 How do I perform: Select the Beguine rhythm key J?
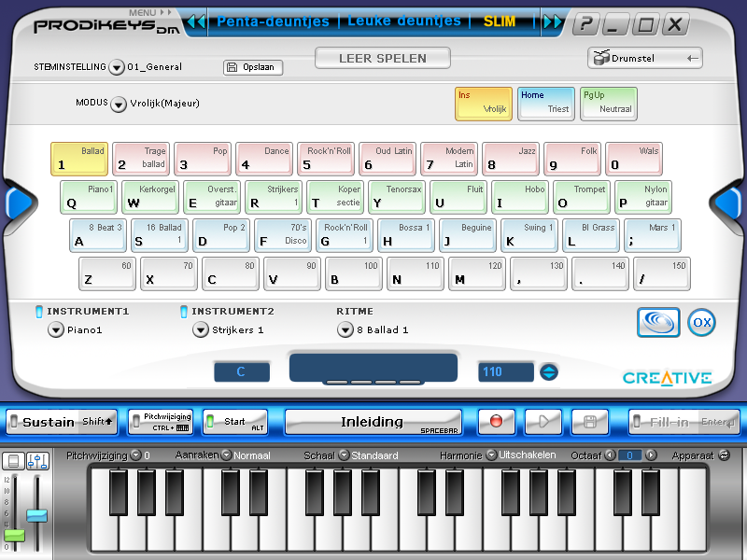468,235
